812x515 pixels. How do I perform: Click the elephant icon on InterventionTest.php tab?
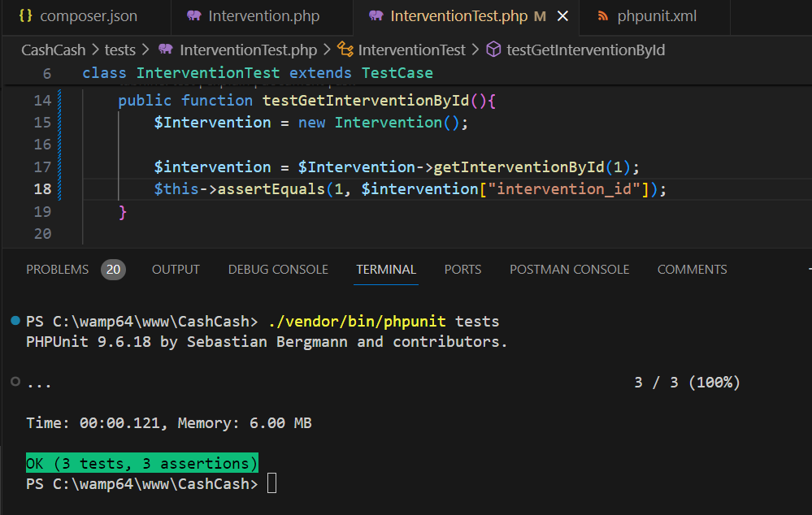tap(376, 16)
